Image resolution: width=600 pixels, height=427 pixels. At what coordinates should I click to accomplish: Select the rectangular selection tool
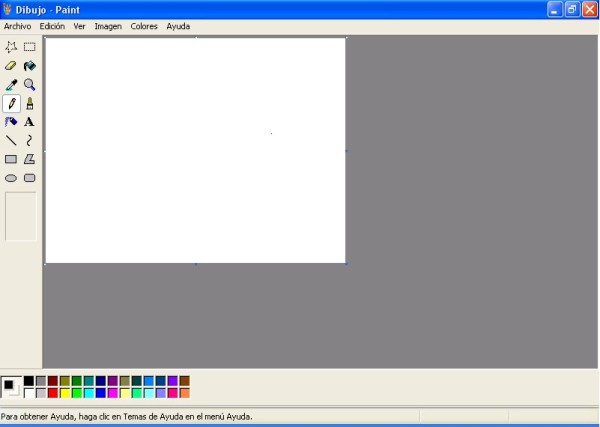click(30, 47)
